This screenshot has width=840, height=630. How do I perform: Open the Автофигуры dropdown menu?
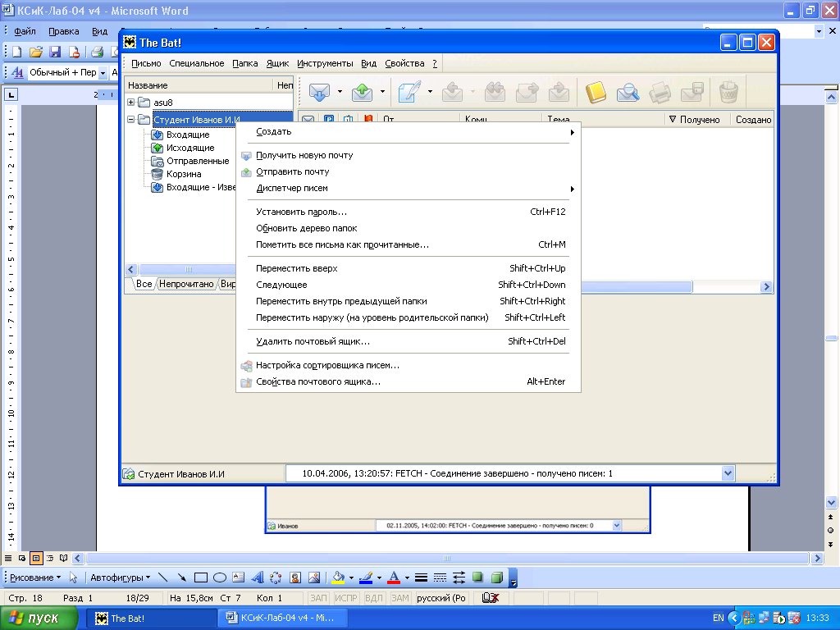(121, 577)
